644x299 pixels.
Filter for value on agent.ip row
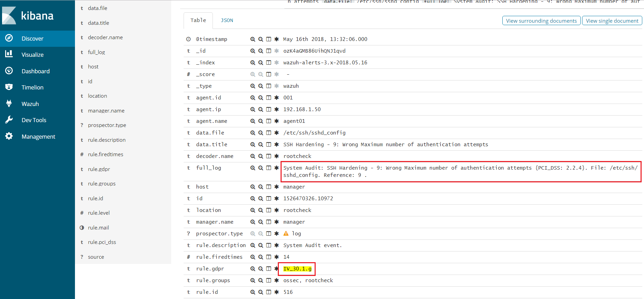[x=253, y=109]
